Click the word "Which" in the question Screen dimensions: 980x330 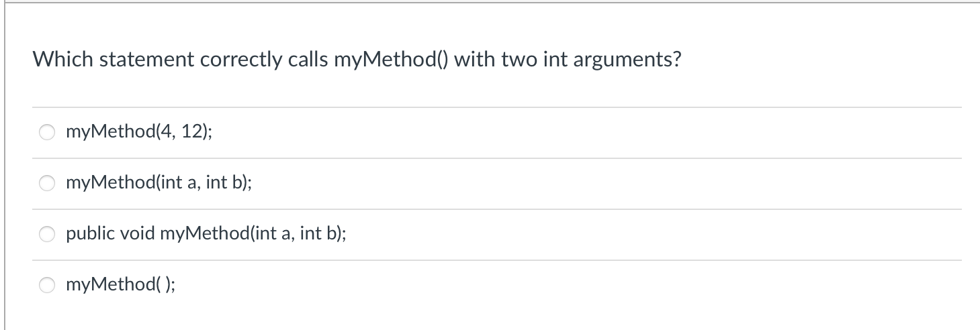coord(64,60)
